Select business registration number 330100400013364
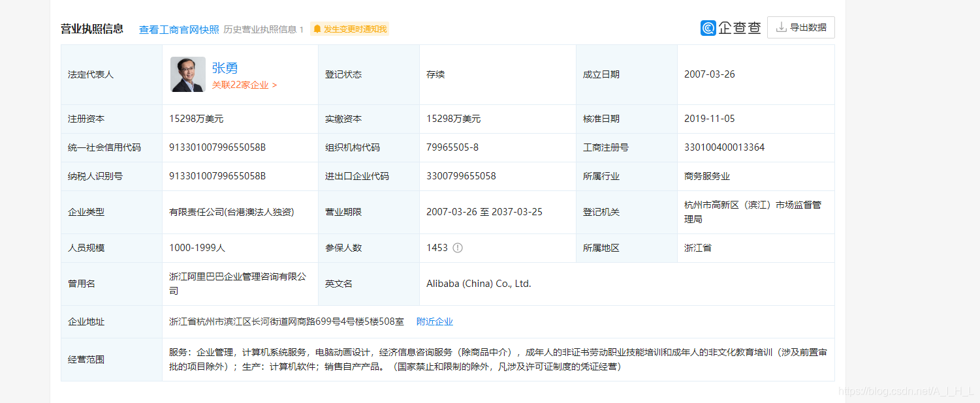980x403 pixels. coord(725,147)
